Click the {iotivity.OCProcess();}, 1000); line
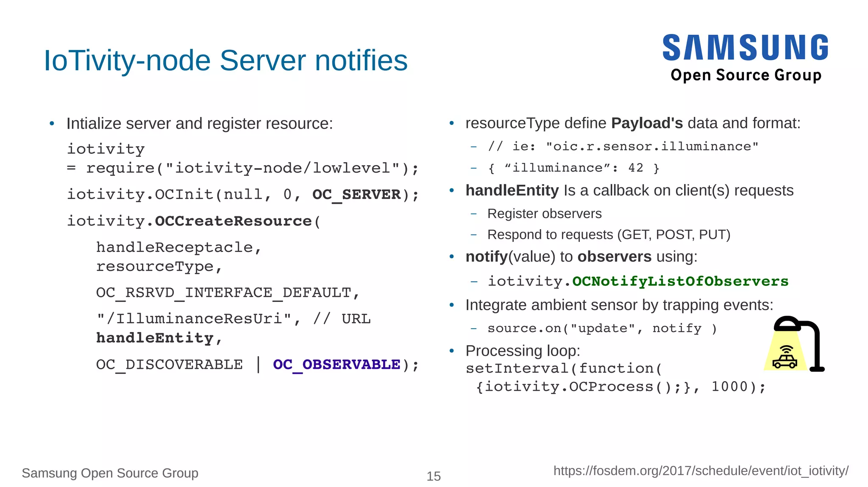The image size is (868, 487). pyautogui.click(x=621, y=387)
